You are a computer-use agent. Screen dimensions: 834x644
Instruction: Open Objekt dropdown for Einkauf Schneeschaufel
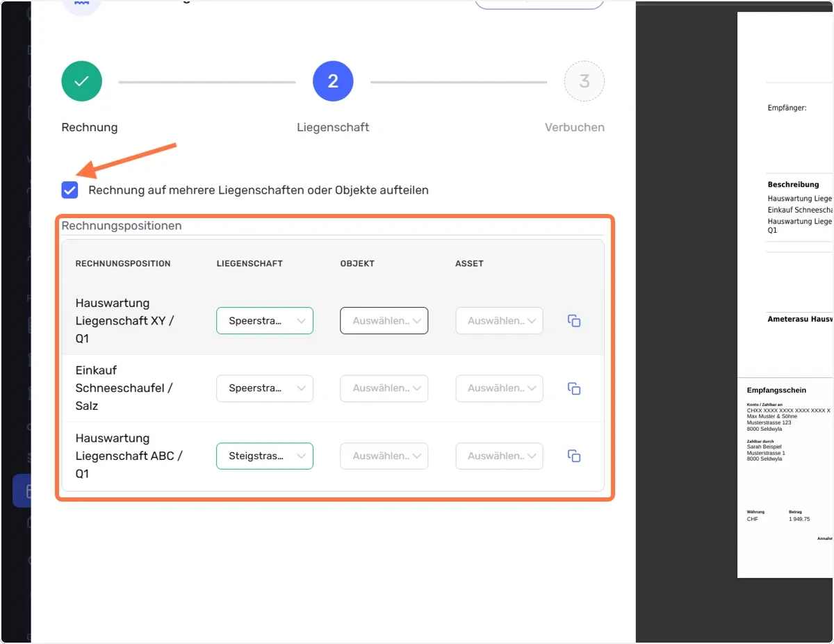pyautogui.click(x=384, y=388)
